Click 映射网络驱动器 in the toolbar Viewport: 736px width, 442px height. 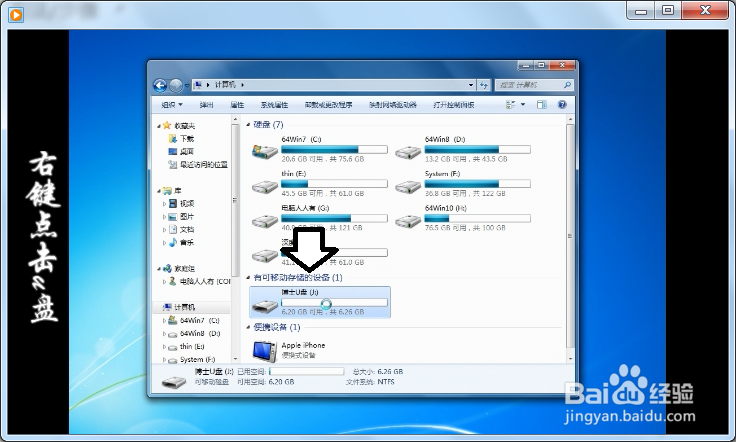point(392,105)
